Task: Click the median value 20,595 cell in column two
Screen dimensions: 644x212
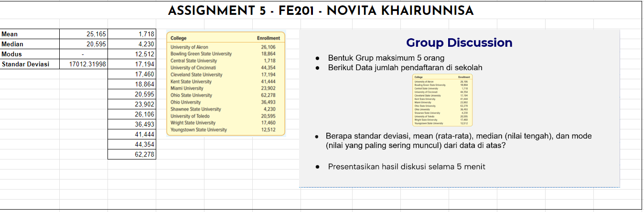Action: coord(84,44)
